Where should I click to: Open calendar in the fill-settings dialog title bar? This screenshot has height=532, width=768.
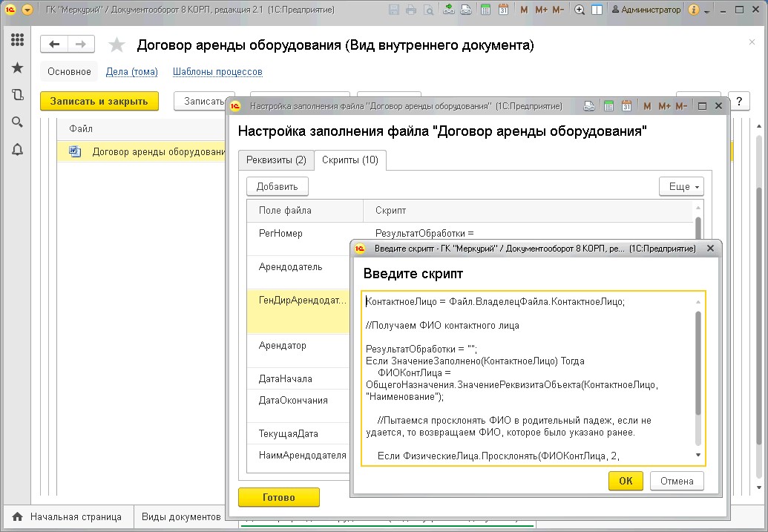click(626, 106)
